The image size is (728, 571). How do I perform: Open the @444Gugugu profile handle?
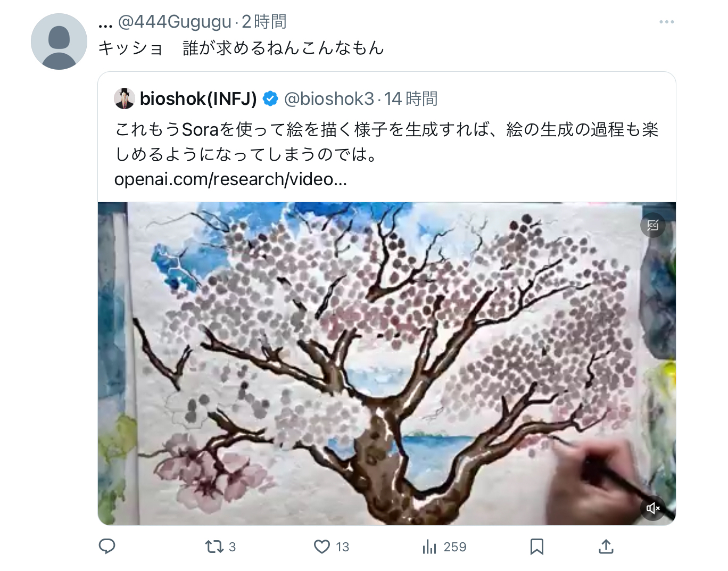tap(175, 22)
